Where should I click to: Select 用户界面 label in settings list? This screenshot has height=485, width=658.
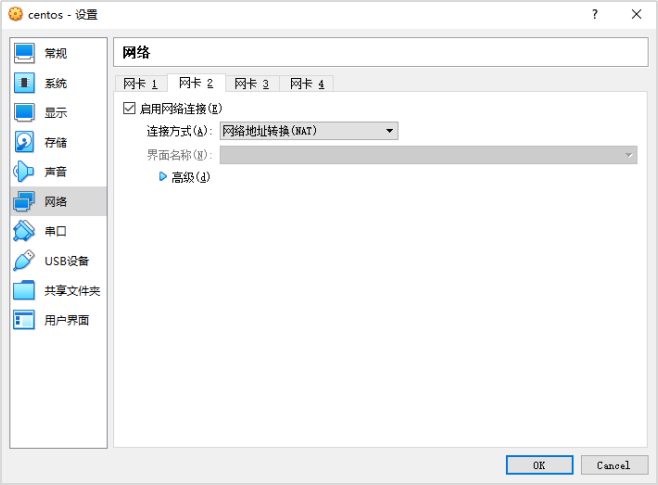pyautogui.click(x=67, y=320)
